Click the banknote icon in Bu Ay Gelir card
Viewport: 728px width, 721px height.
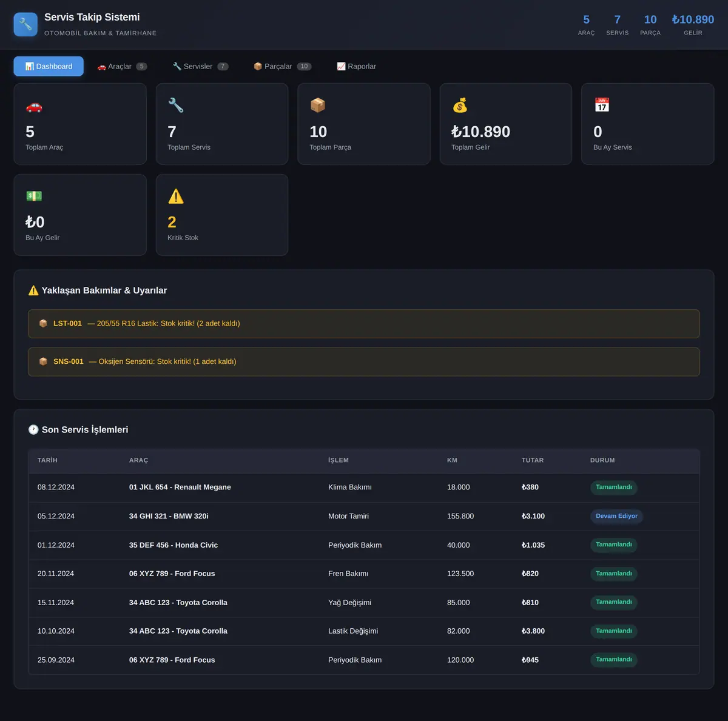tap(34, 196)
